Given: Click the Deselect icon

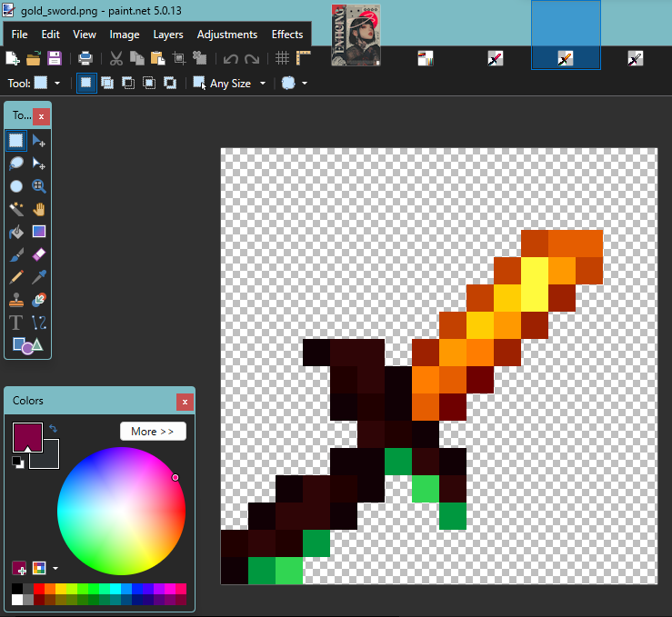Looking at the screenshot, I should tap(200, 58).
